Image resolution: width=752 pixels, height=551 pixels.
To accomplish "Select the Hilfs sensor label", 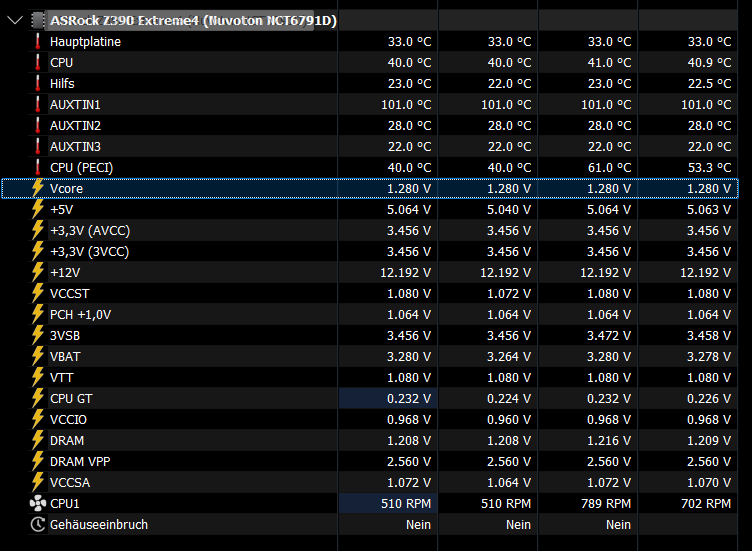I will click(x=62, y=83).
